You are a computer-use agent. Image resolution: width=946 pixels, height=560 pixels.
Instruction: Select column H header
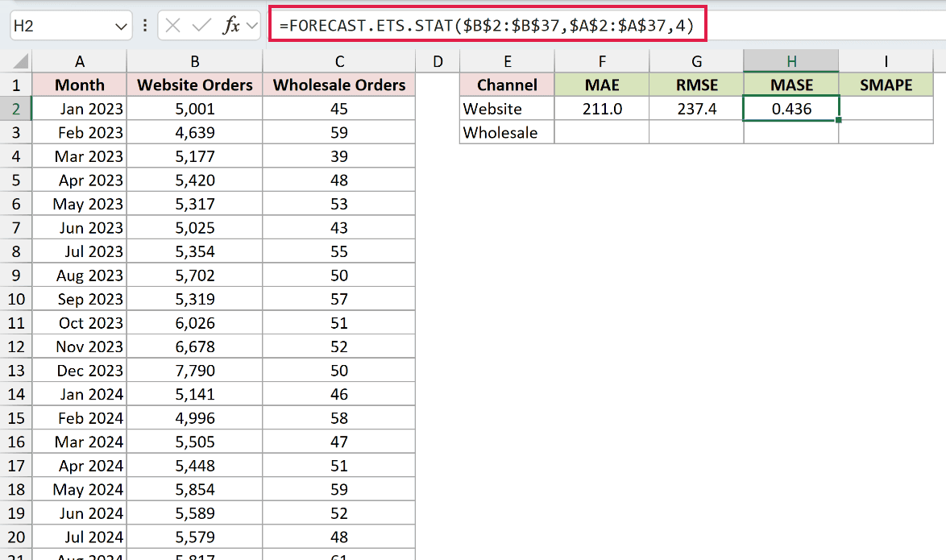pyautogui.click(x=791, y=61)
